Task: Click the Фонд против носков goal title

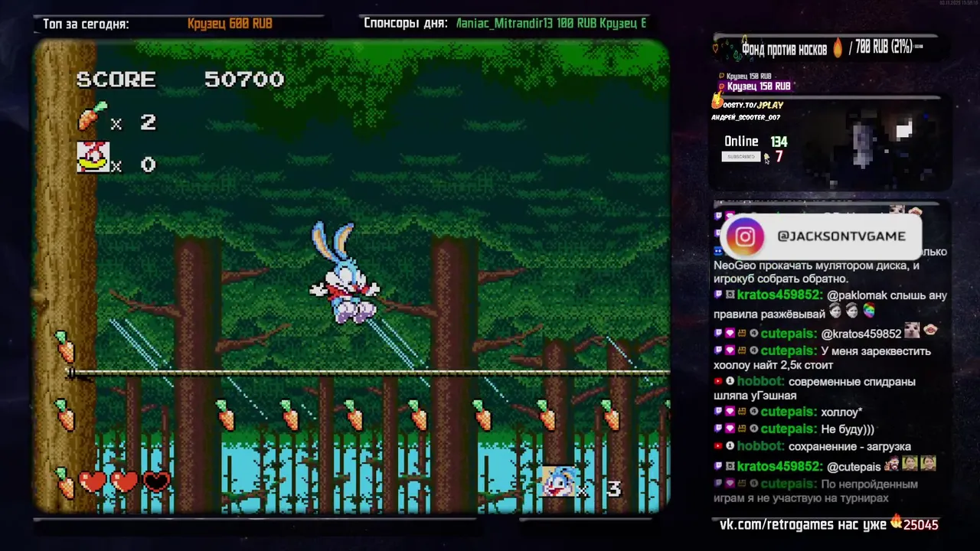Action: tap(784, 50)
